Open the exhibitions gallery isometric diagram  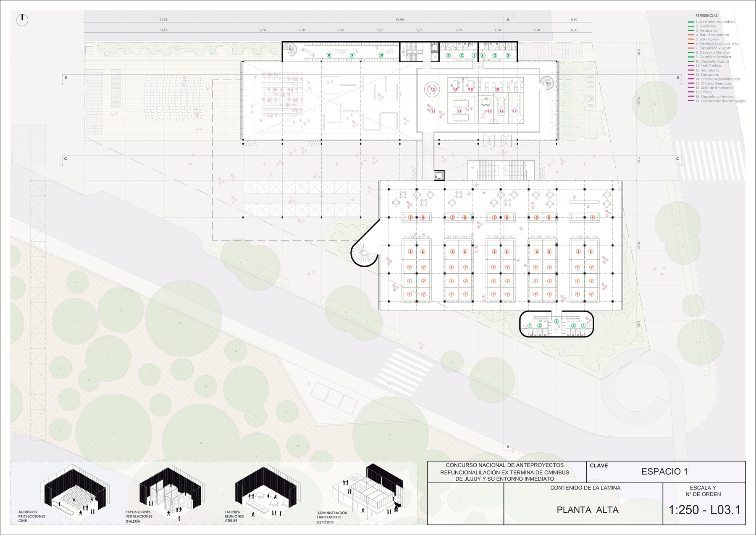172,493
